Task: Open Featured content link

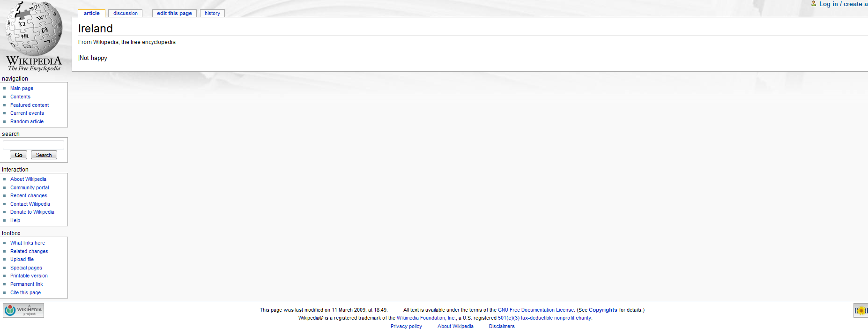Action: 30,105
